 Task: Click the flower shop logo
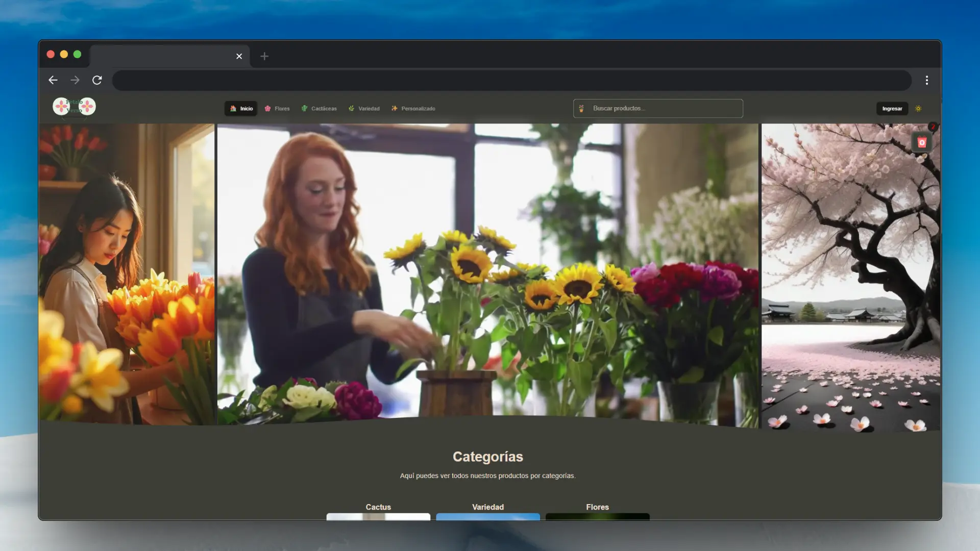point(75,107)
